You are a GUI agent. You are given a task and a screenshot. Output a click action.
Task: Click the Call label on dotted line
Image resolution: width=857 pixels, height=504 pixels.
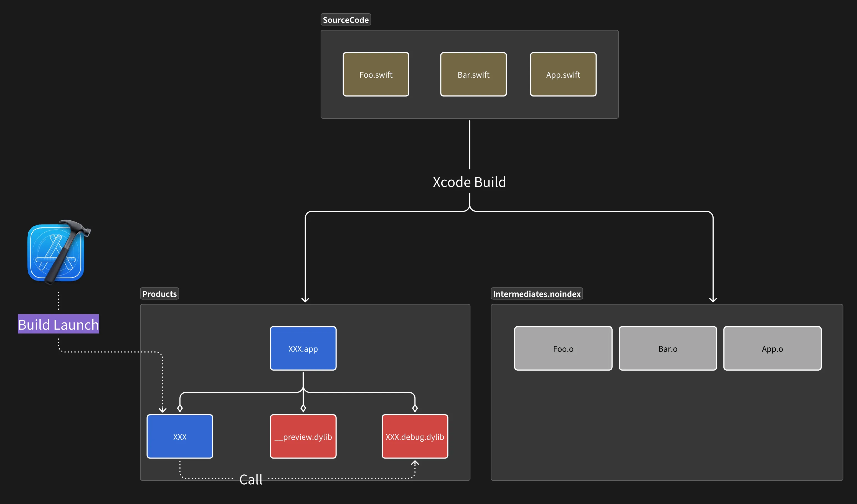(x=251, y=479)
